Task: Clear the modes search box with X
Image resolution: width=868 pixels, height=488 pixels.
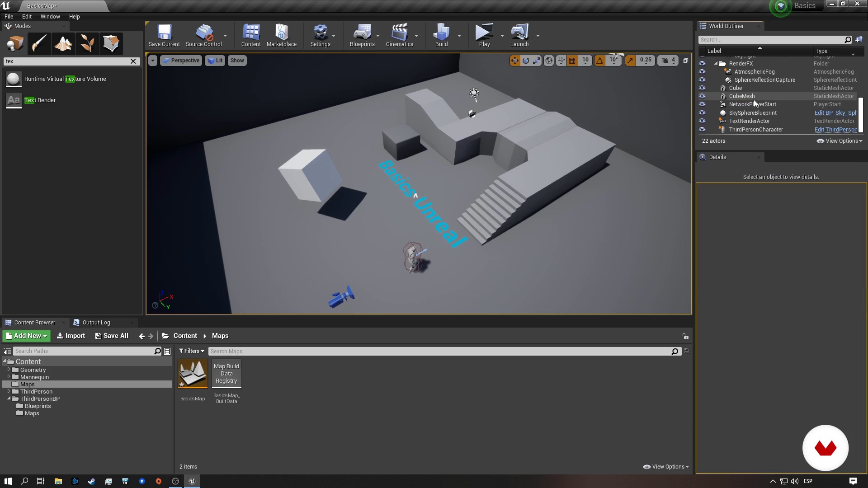Action: point(133,61)
